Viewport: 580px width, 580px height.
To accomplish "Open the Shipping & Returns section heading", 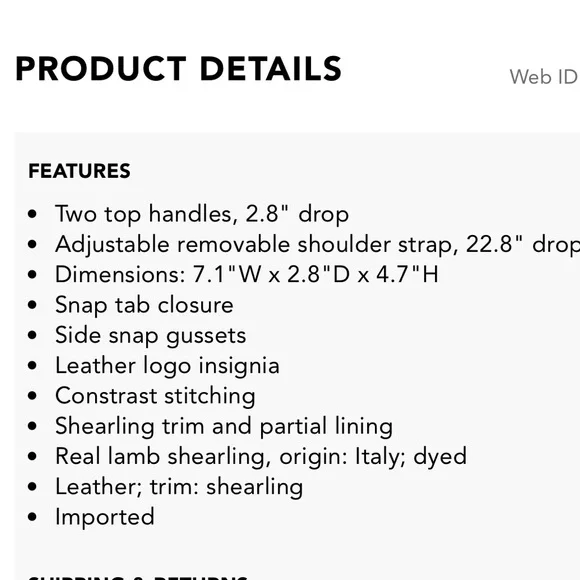I will pyautogui.click(x=137, y=577).
